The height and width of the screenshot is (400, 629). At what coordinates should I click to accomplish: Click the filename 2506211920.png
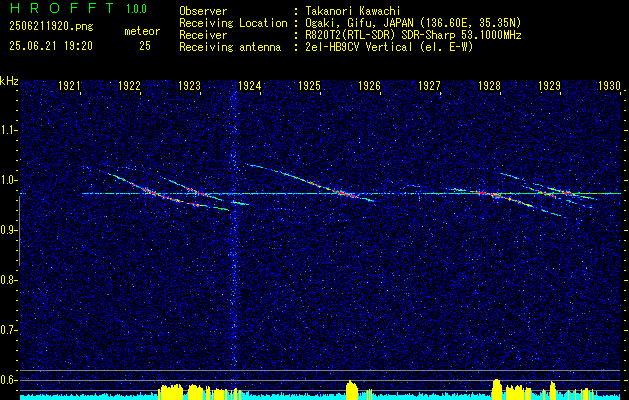pyautogui.click(x=51, y=26)
